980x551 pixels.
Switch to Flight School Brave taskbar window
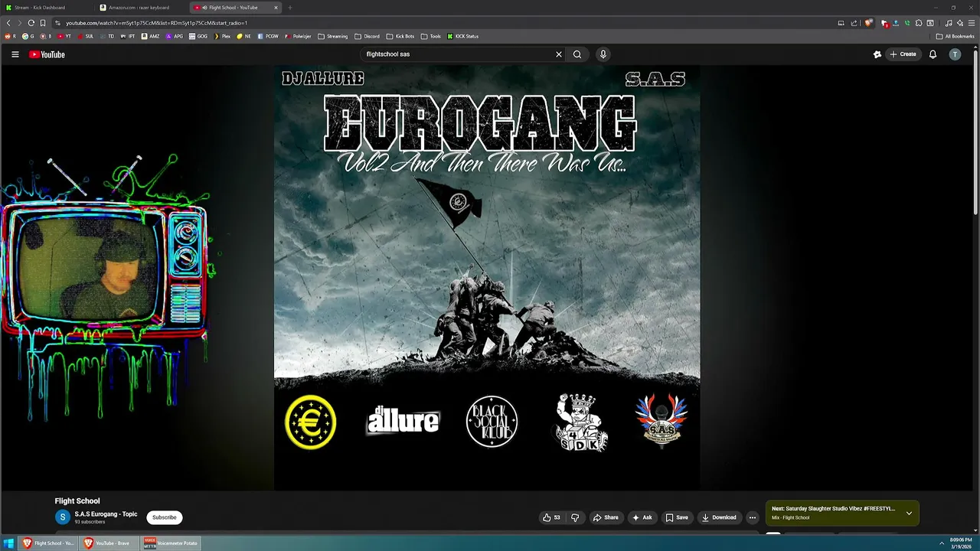click(x=48, y=543)
